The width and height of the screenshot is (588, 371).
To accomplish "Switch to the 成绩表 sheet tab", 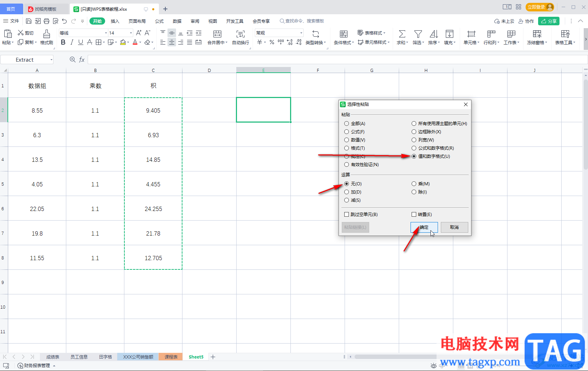I will (52, 357).
